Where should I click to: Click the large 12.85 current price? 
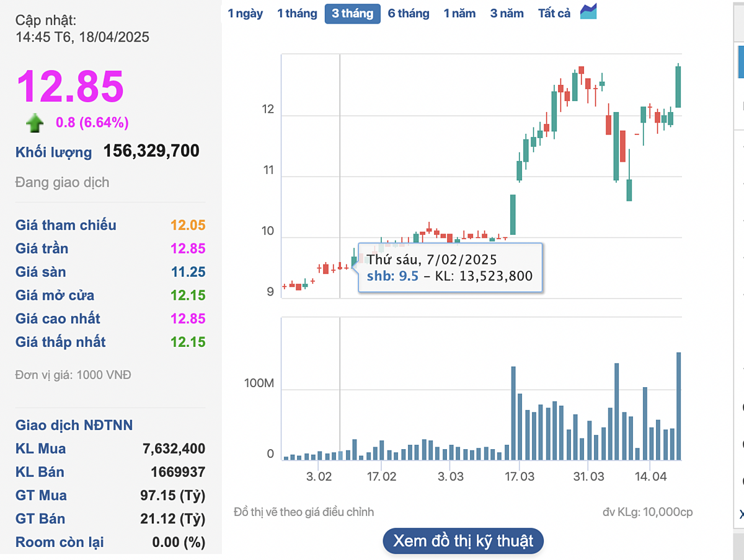pos(70,86)
